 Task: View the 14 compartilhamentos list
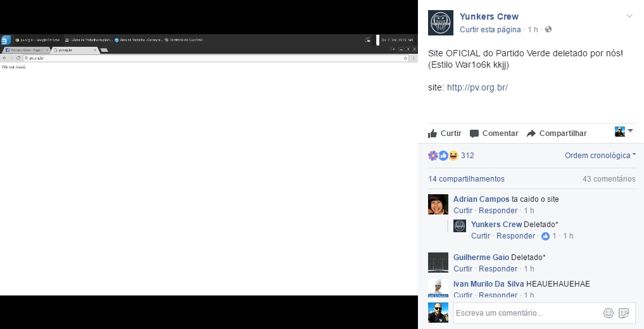[466, 179]
